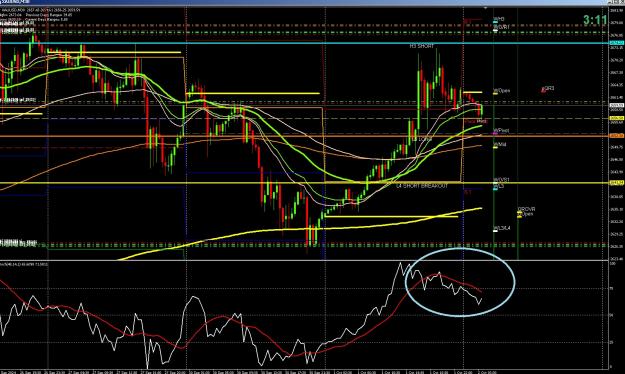Click the WMid level label
625x374 pixels.
pos(500,144)
